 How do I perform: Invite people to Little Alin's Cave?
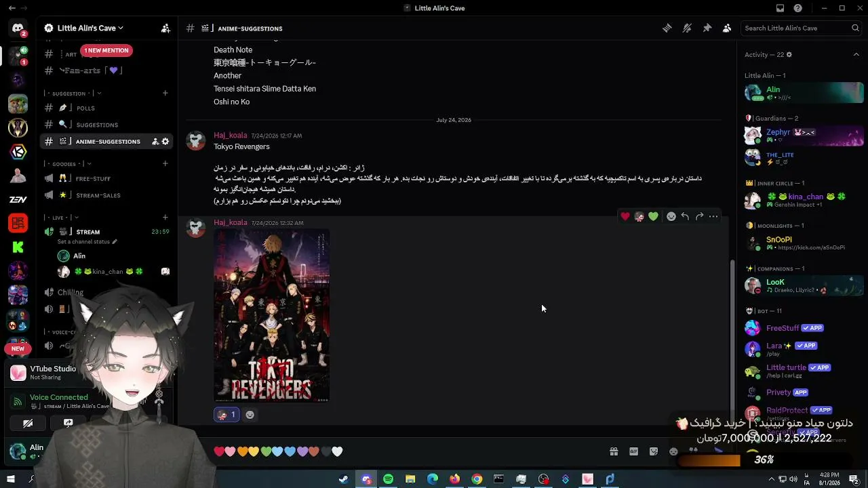[x=165, y=28]
